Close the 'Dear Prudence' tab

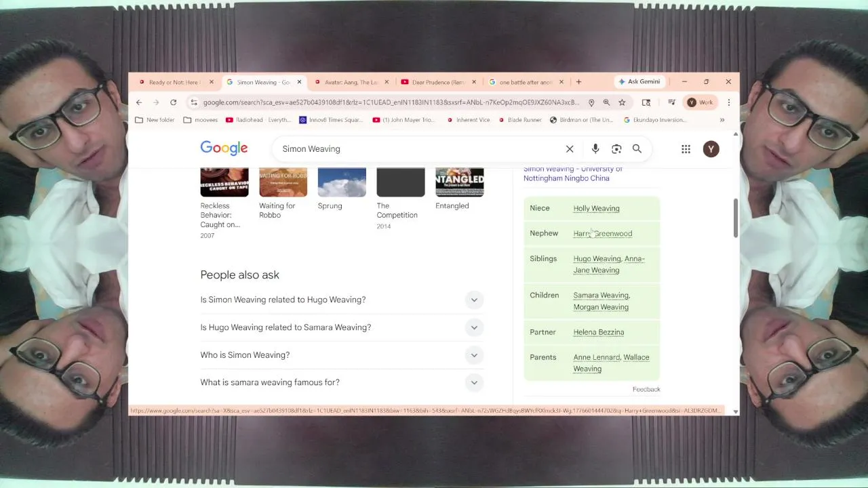point(474,82)
